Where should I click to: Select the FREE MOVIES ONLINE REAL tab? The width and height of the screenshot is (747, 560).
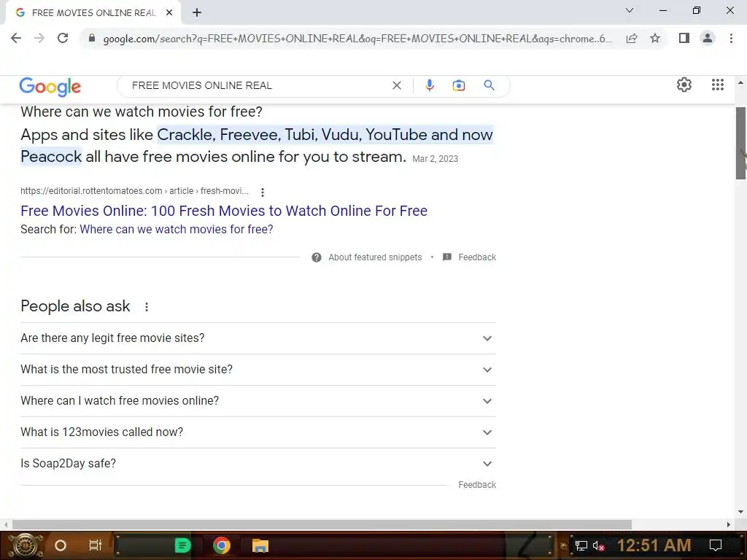[x=94, y=13]
